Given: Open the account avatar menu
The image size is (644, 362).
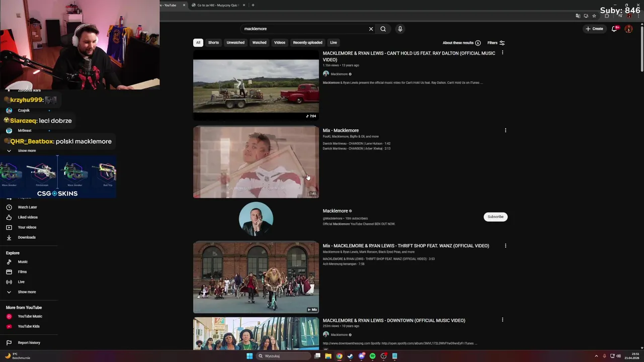Looking at the screenshot, I should tap(628, 29).
